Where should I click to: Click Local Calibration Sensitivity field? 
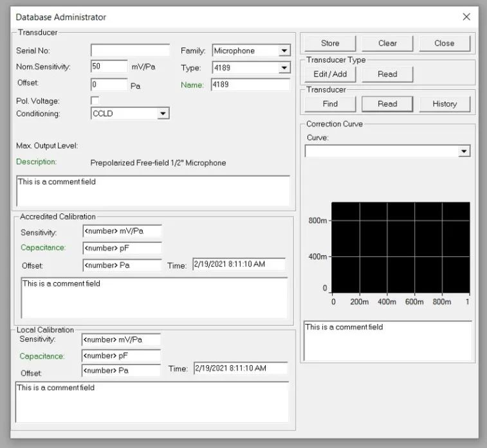click(121, 340)
